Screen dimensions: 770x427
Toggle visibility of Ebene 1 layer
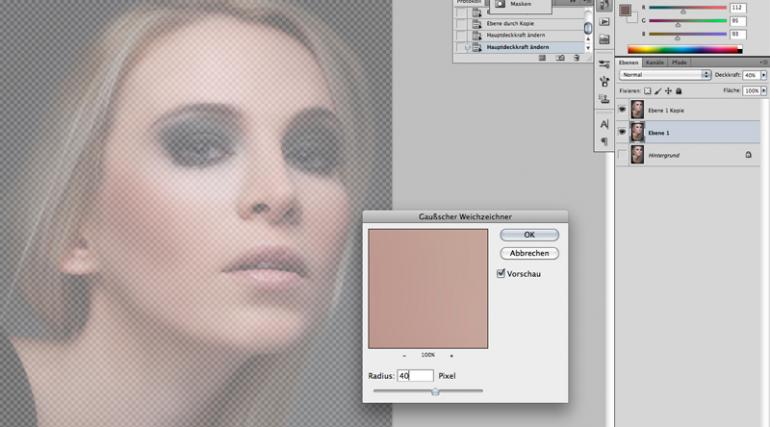(x=623, y=131)
